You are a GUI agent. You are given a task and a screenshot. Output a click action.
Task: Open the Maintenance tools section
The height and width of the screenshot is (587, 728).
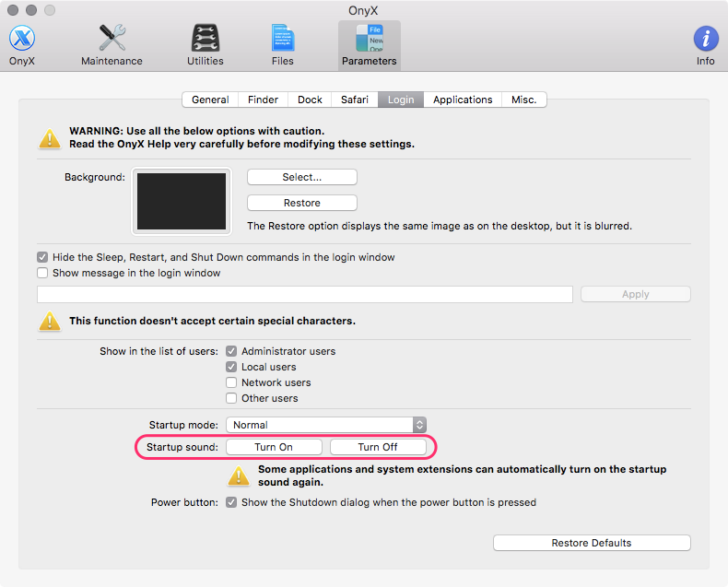pyautogui.click(x=112, y=45)
